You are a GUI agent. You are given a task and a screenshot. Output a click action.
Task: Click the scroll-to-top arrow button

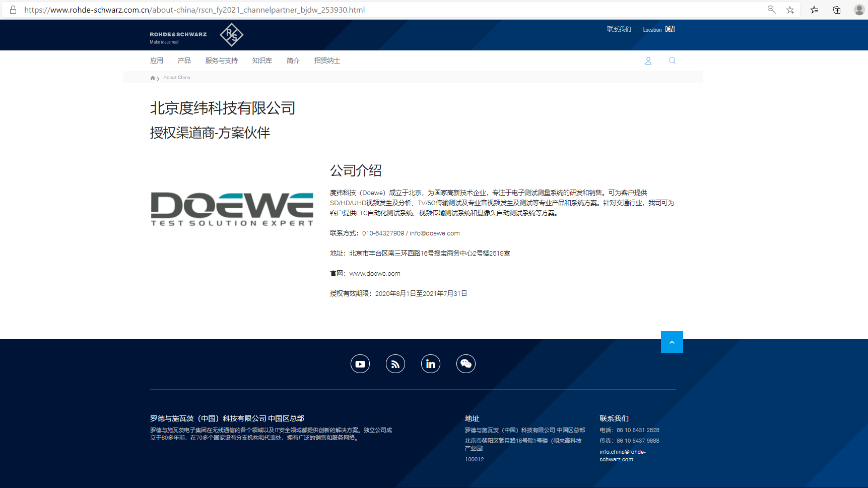point(672,342)
